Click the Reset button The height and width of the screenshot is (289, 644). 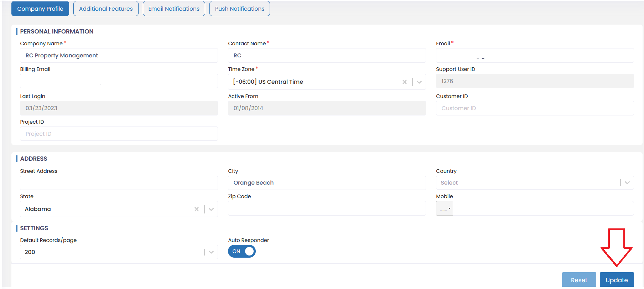pyautogui.click(x=579, y=280)
